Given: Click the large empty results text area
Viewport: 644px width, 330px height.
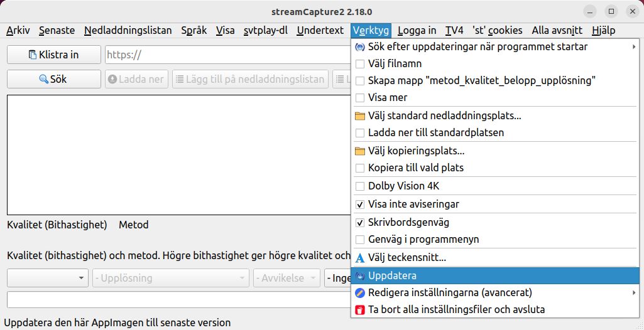Looking at the screenshot, I should pos(179,155).
